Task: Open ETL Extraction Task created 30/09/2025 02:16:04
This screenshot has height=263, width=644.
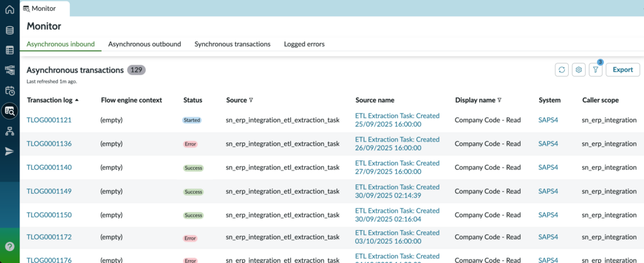Action: pyautogui.click(x=397, y=215)
